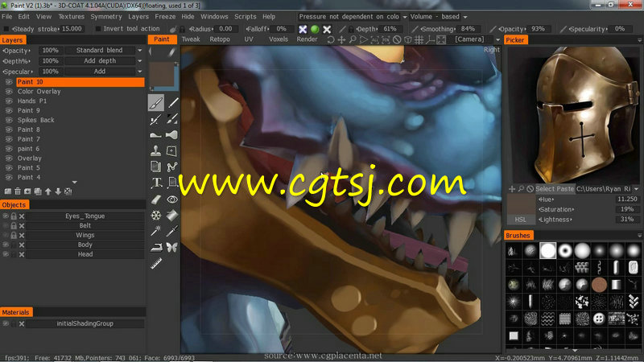Click the fullscreen frame icon near Camera

pyautogui.click(x=441, y=39)
